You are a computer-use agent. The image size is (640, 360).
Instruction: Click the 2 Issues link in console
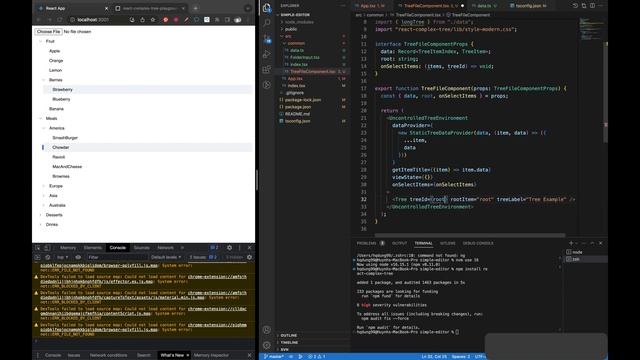coord(203,257)
